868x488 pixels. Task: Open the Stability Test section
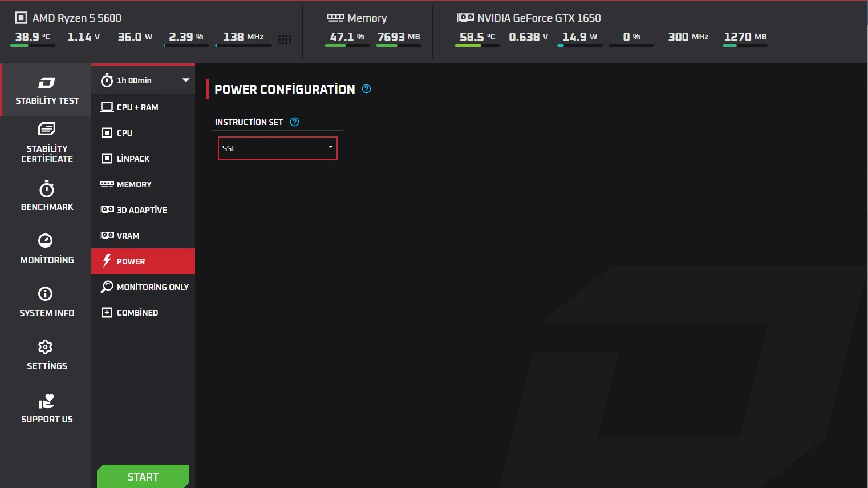click(47, 91)
